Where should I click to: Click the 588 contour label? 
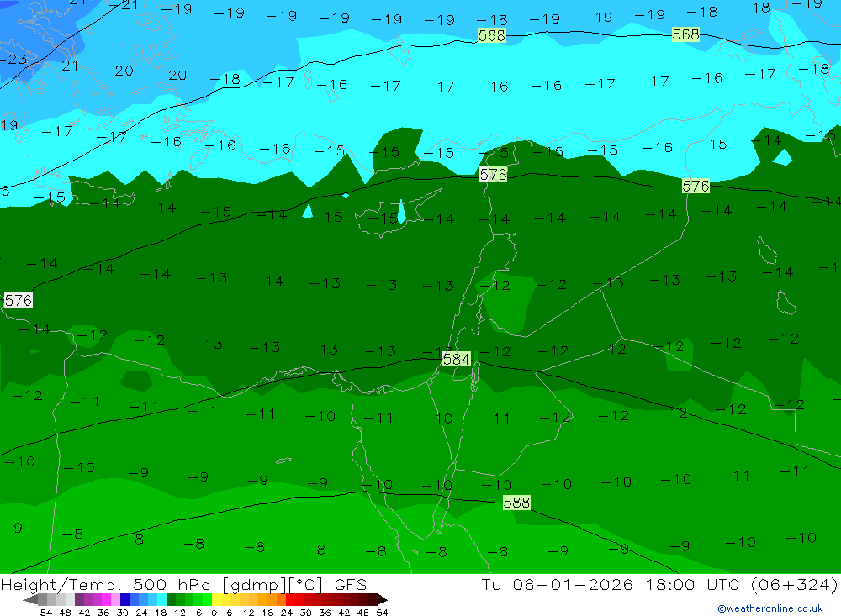(516, 503)
